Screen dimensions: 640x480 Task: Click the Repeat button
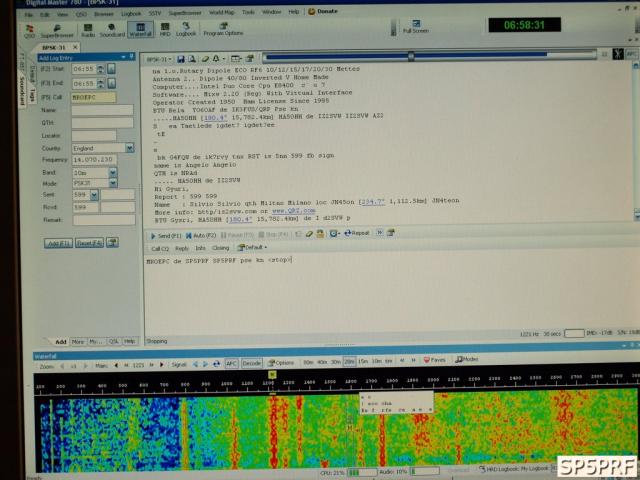click(x=357, y=233)
